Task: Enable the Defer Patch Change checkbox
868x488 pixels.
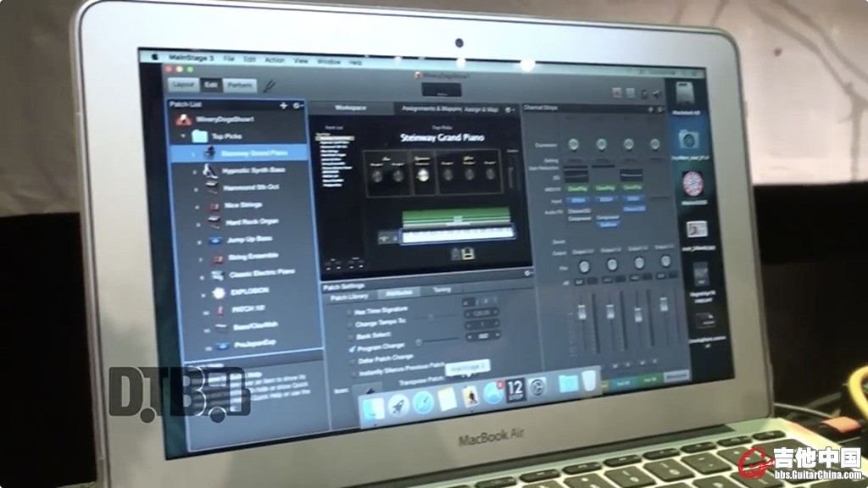Action: tap(353, 361)
